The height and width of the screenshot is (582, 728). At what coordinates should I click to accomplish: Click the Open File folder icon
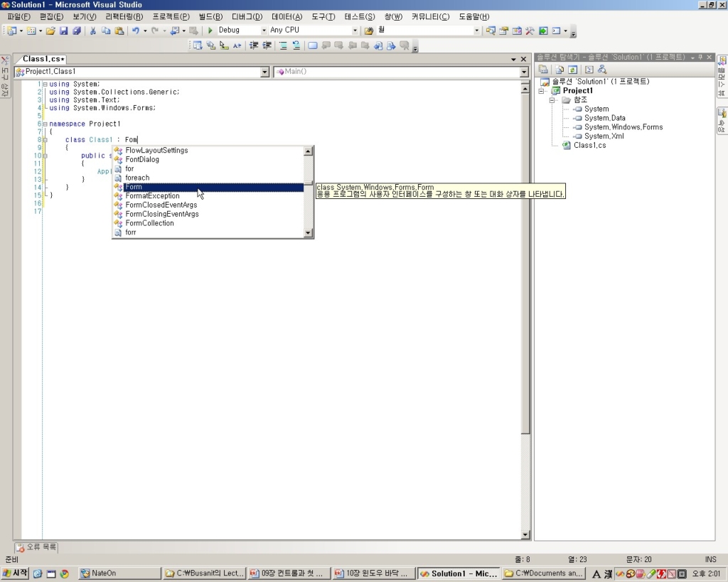coord(50,31)
